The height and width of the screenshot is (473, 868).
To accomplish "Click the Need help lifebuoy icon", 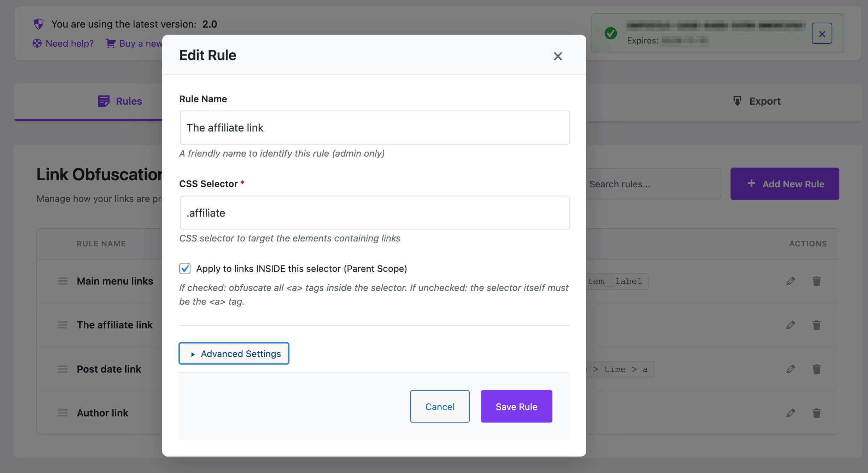I will [x=37, y=43].
